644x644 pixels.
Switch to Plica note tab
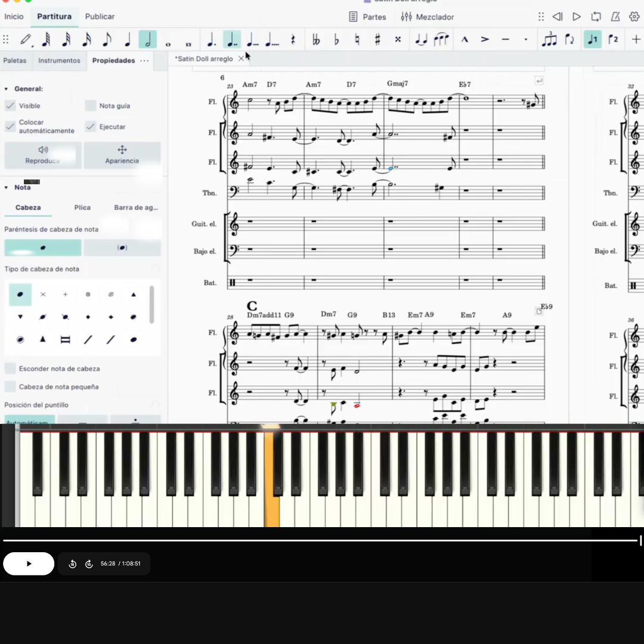(x=82, y=208)
